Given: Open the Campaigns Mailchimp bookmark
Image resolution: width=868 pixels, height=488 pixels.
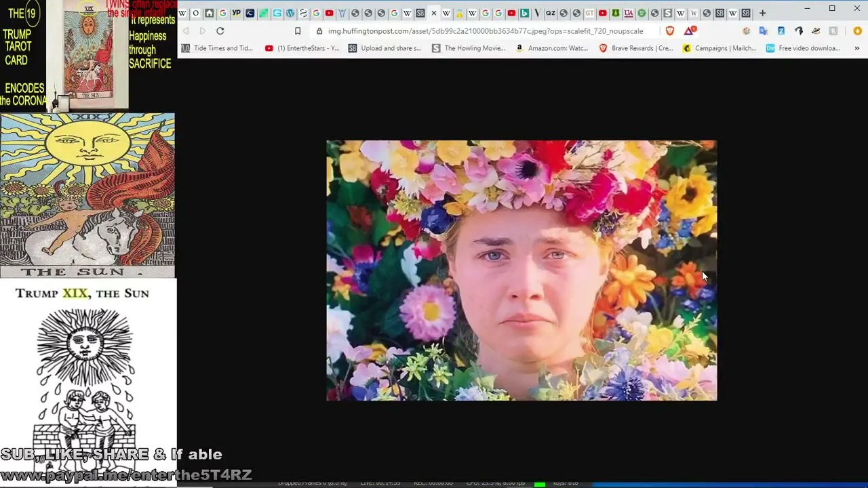Looking at the screenshot, I should pos(719,48).
